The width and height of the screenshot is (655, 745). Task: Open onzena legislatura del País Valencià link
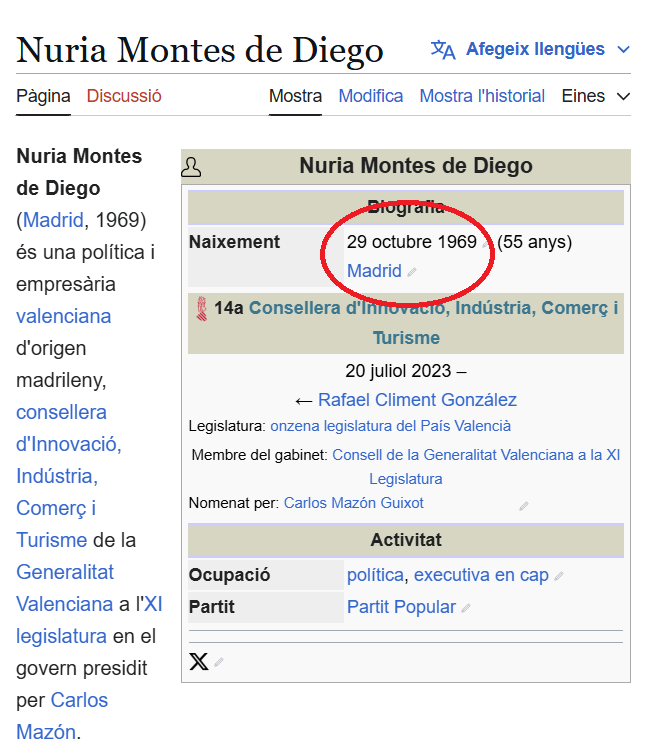click(x=390, y=426)
